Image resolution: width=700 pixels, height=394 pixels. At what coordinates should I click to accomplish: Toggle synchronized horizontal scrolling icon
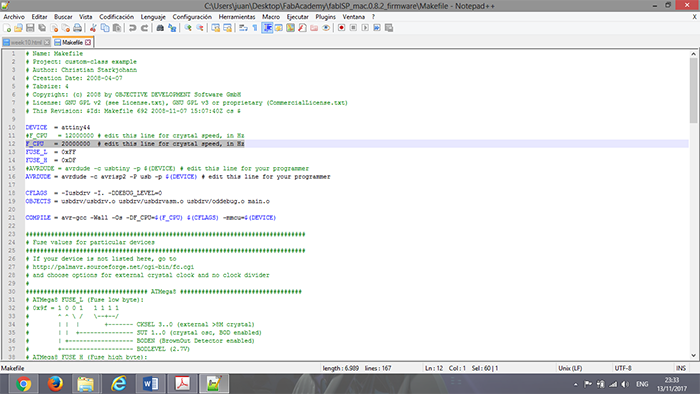tap(227, 28)
